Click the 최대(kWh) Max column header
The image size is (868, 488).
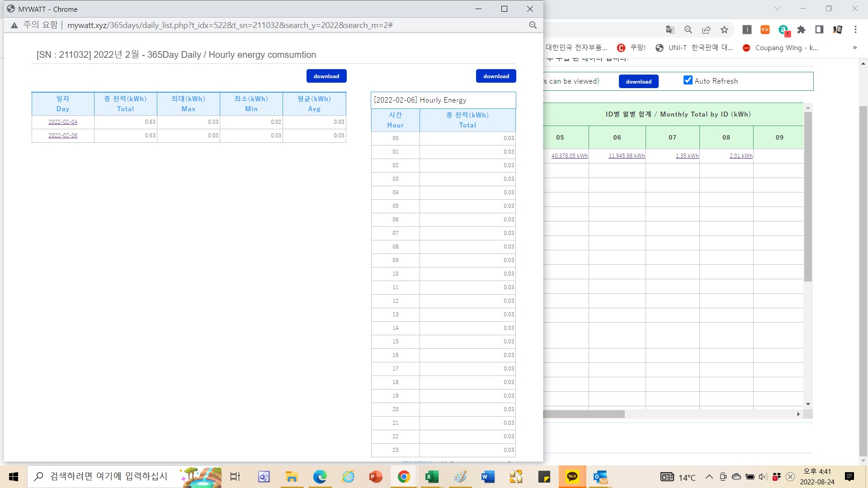189,104
